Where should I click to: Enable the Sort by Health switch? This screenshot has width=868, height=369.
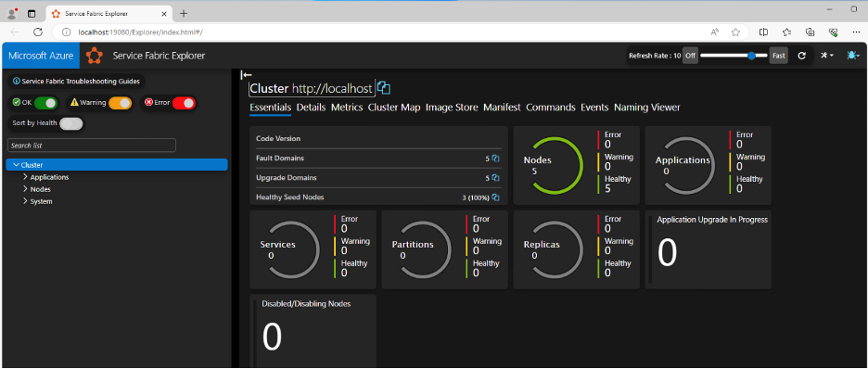click(x=70, y=123)
